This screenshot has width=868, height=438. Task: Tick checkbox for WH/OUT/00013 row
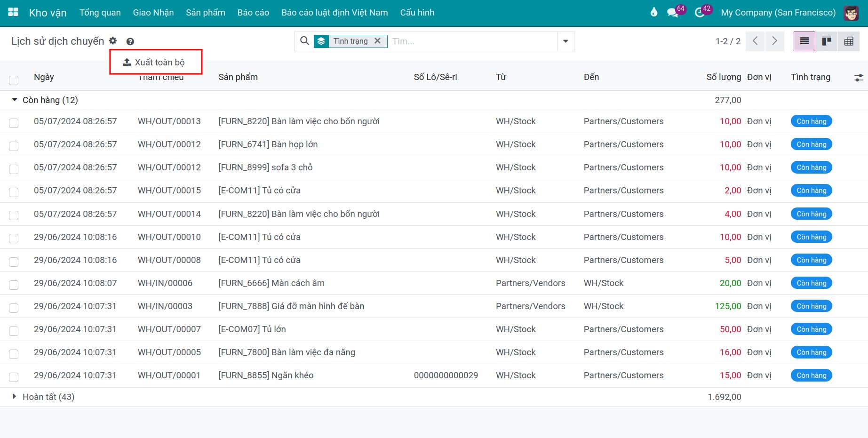(14, 123)
